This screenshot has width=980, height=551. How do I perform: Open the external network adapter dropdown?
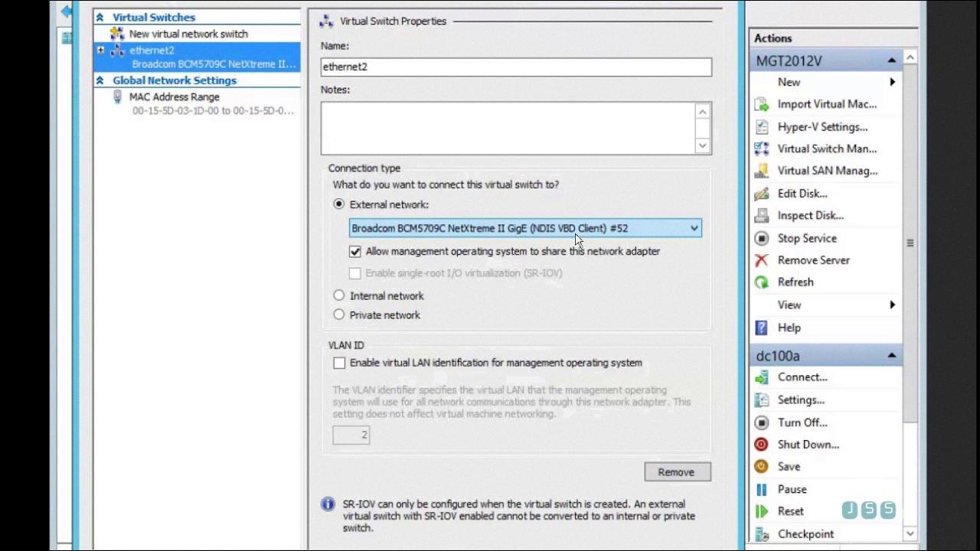tap(525, 228)
